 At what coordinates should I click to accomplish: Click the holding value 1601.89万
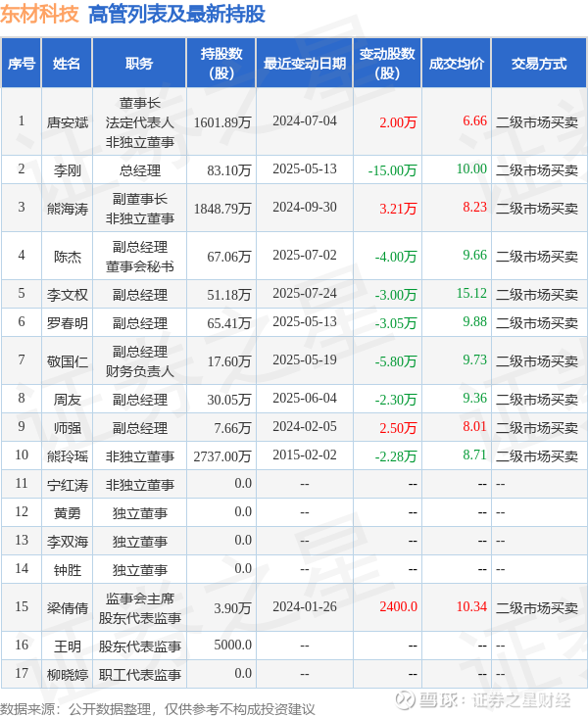222,122
